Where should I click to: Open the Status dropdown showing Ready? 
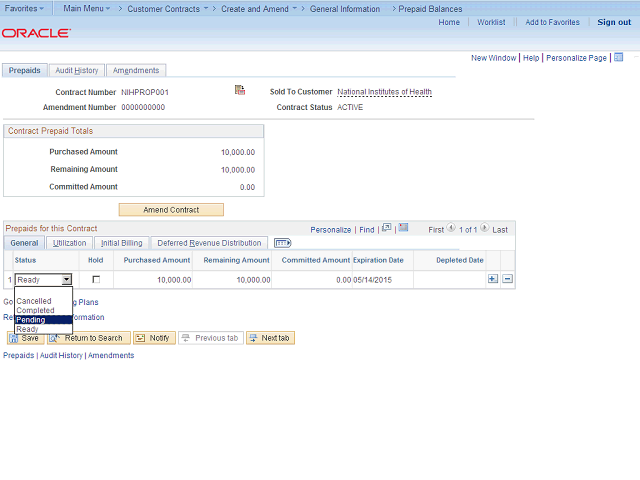(x=43, y=280)
